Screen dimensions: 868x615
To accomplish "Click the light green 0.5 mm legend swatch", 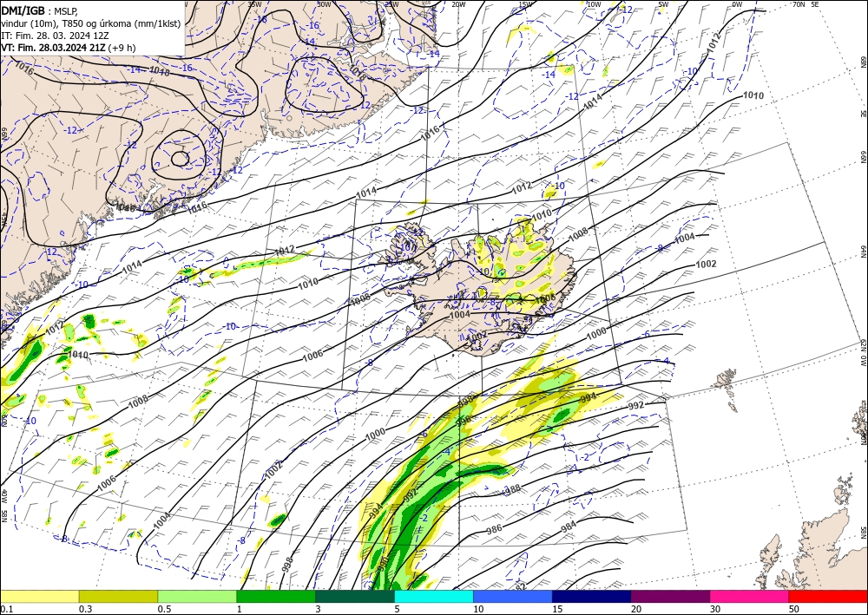I will tap(197, 596).
